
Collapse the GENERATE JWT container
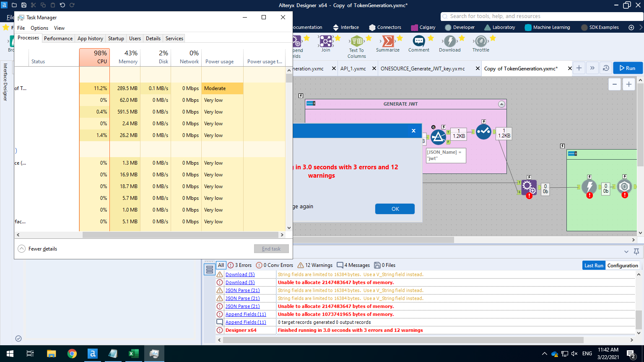[x=501, y=103]
